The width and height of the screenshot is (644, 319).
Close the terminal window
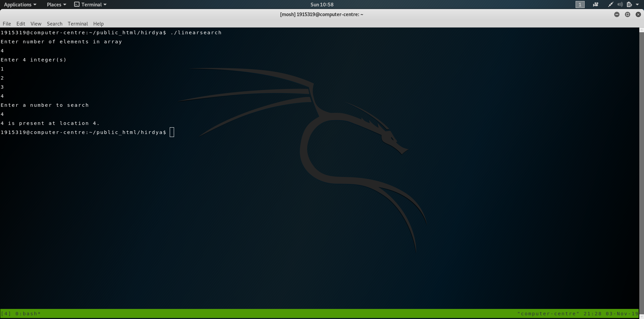pos(638,14)
